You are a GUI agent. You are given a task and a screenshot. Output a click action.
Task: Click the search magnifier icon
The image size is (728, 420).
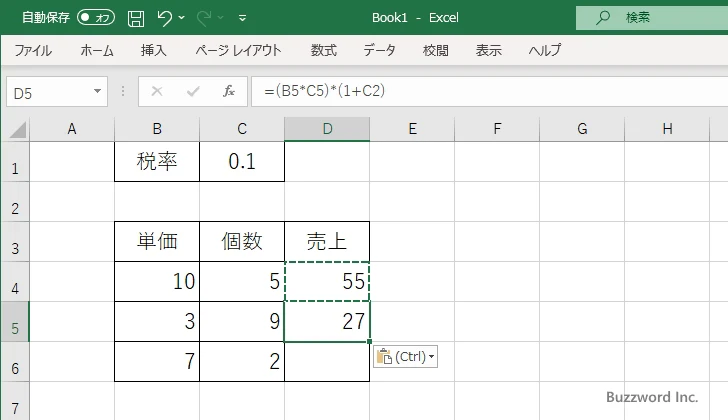603,18
